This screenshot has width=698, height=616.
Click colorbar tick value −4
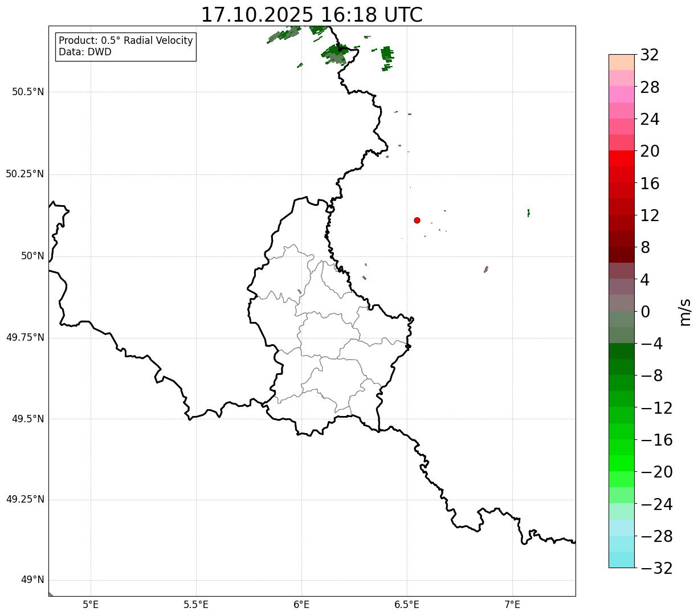(651, 344)
